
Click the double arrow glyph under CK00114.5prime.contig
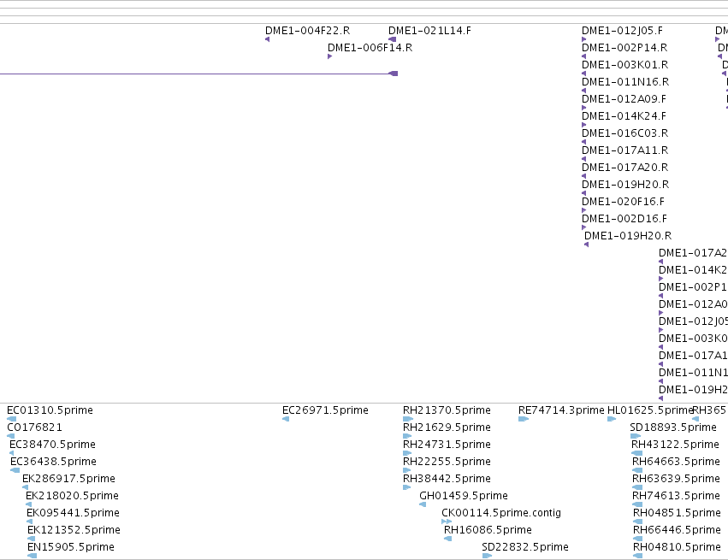pyautogui.click(x=447, y=522)
